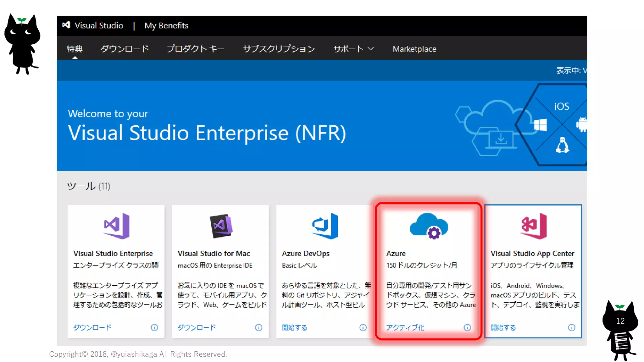The image size is (644, 362).
Task: Expand the サポート dropdown menu
Action: click(353, 49)
